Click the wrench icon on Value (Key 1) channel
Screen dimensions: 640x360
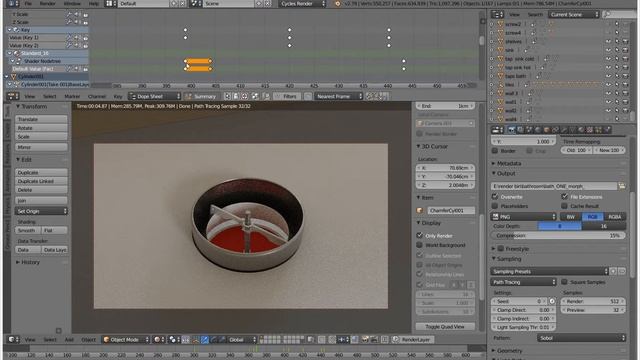coord(69,38)
